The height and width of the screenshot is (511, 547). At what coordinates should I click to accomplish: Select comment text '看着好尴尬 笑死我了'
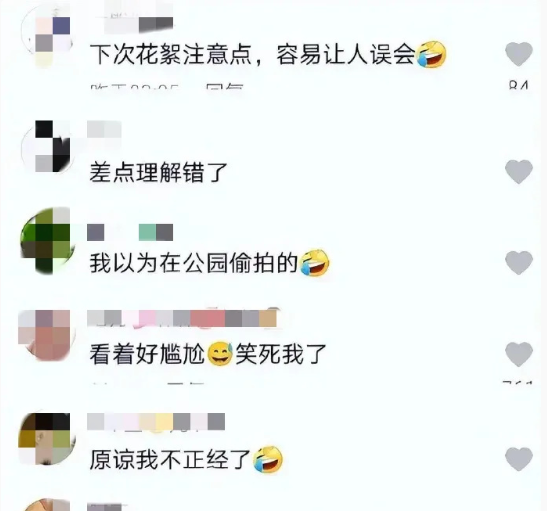coord(208,354)
